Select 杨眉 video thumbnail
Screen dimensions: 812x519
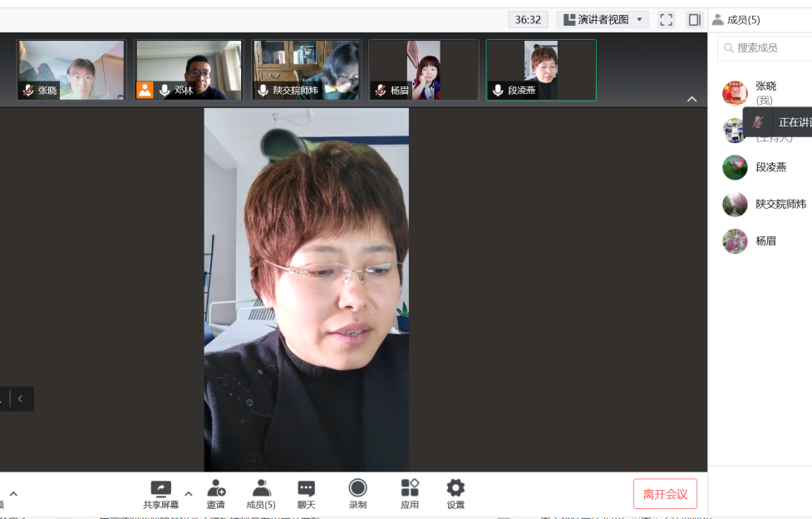[424, 70]
